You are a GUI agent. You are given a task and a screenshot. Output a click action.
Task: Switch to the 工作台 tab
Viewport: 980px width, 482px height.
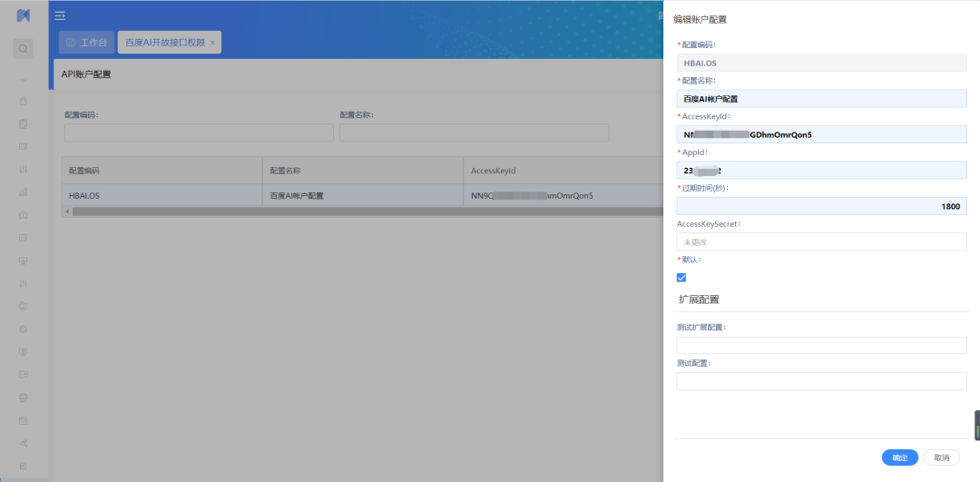click(x=86, y=43)
